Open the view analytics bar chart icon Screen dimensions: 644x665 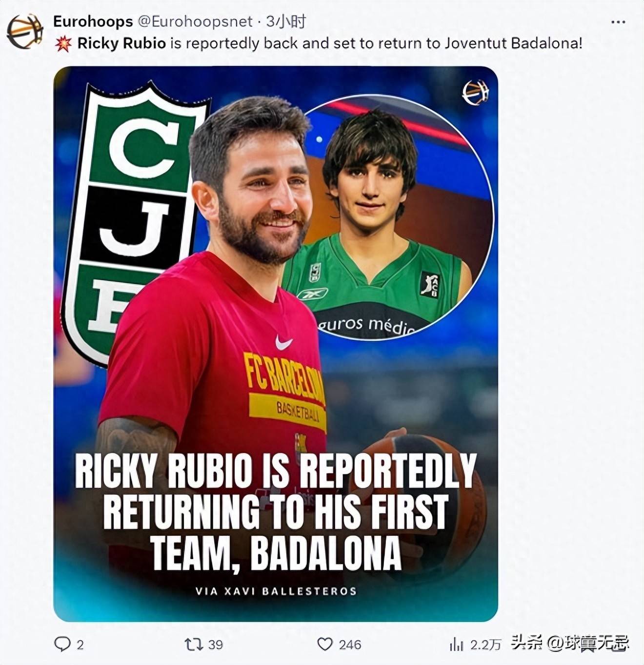tap(456, 645)
